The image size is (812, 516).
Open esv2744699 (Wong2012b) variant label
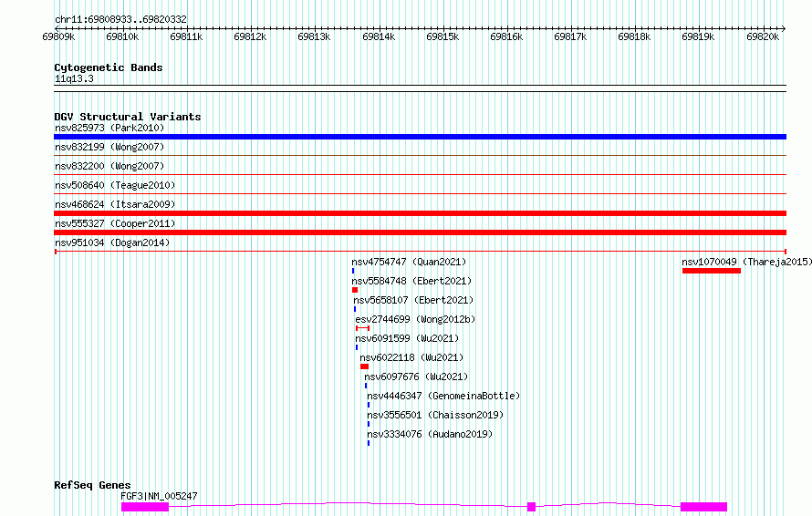click(x=415, y=319)
